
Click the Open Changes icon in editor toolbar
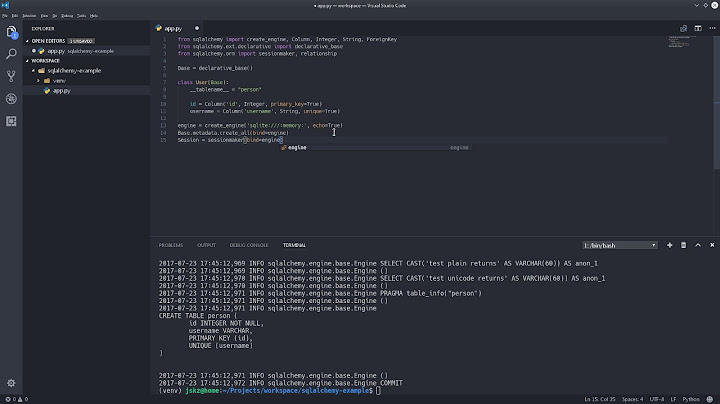(x=683, y=28)
